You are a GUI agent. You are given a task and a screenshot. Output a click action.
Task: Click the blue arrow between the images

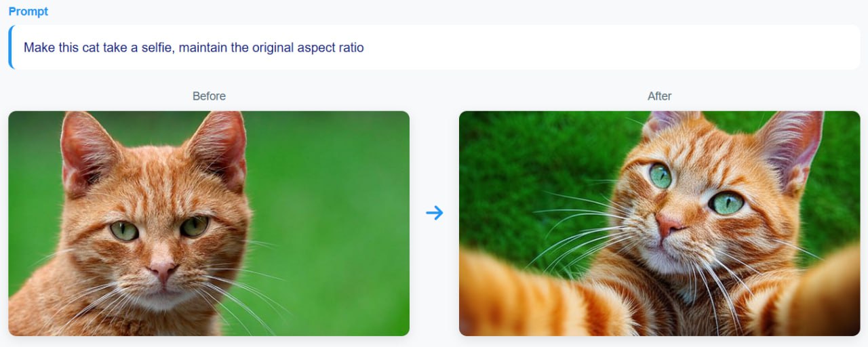(x=434, y=213)
